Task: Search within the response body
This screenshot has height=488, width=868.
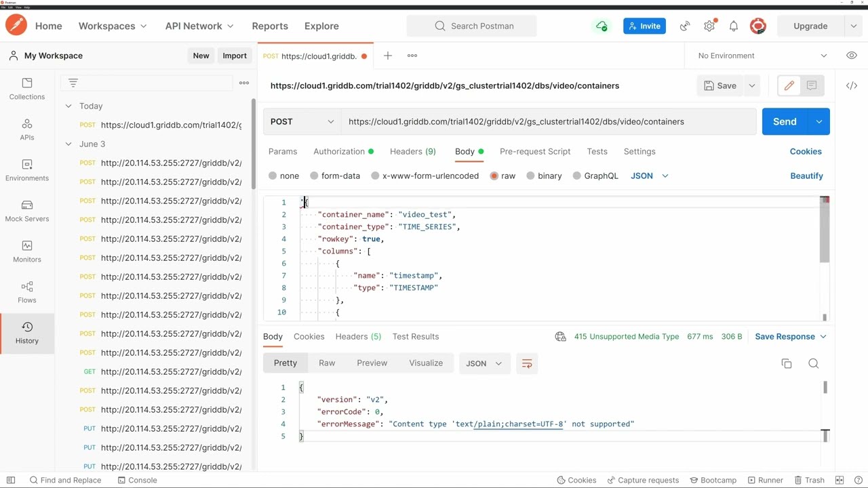Action: pos(814,364)
